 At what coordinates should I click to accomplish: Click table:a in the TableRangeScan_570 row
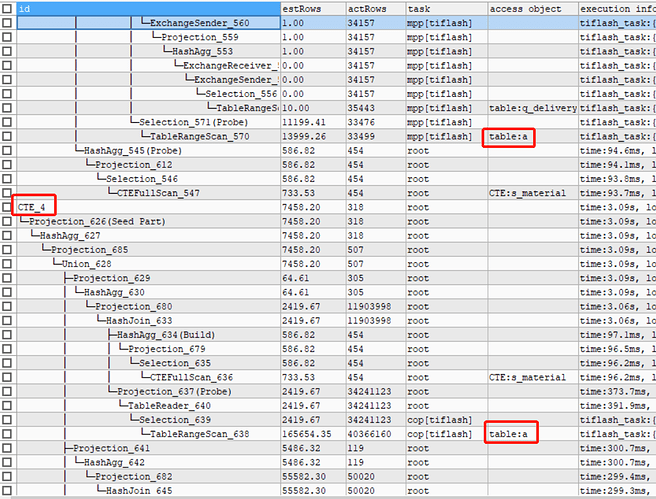[x=508, y=136]
